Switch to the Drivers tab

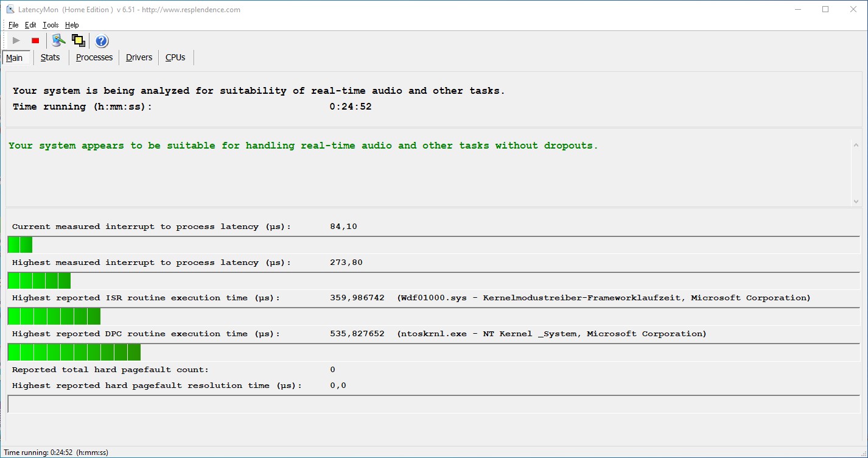coord(139,57)
